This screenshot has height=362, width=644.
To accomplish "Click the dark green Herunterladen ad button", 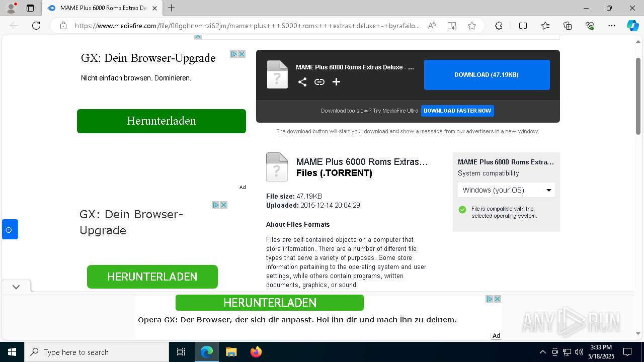I will pos(162,121).
